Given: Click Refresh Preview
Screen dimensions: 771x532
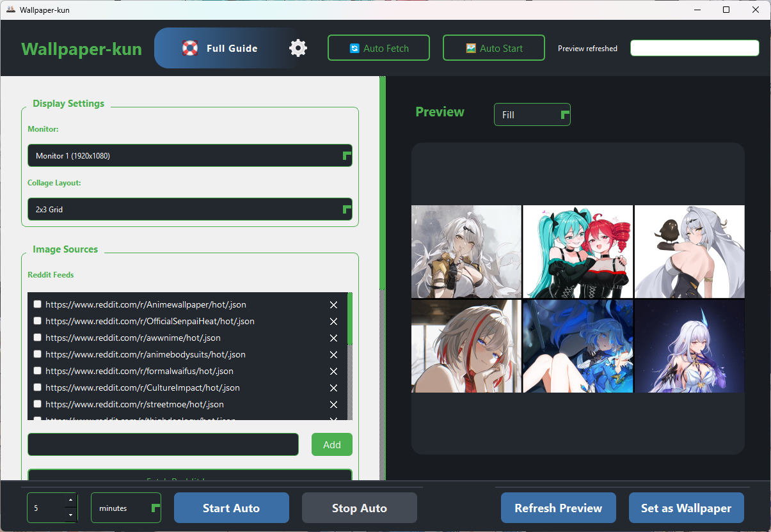Looking at the screenshot, I should tap(559, 508).
